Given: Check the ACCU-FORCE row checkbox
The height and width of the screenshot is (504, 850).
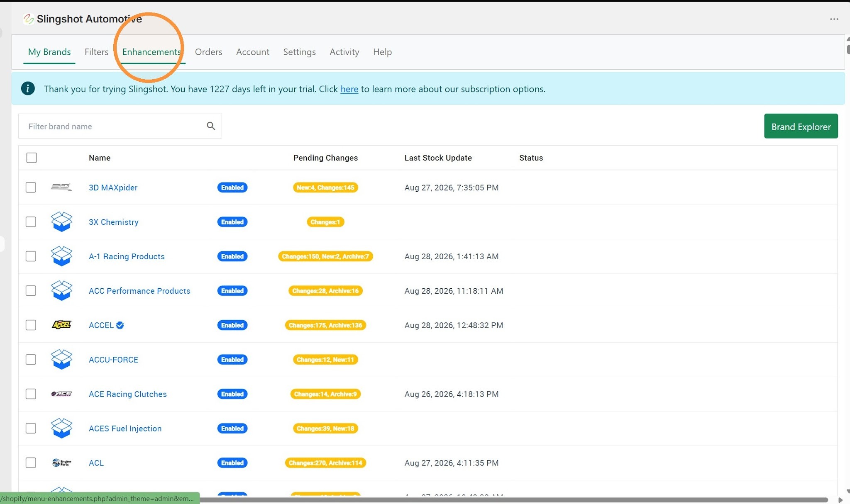Looking at the screenshot, I should (31, 360).
